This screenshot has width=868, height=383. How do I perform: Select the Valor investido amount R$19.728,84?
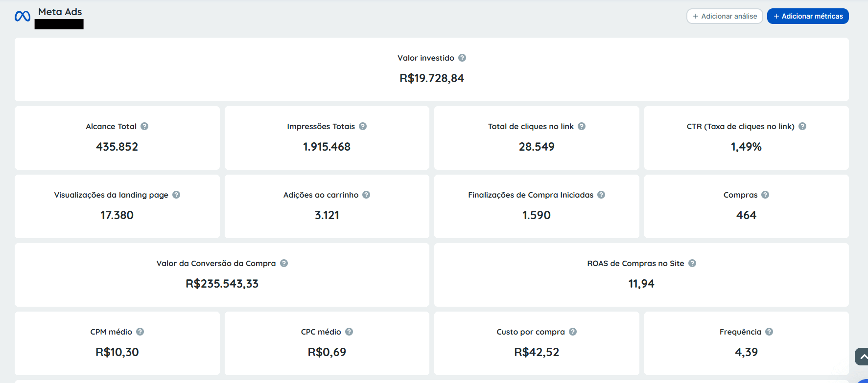point(431,78)
